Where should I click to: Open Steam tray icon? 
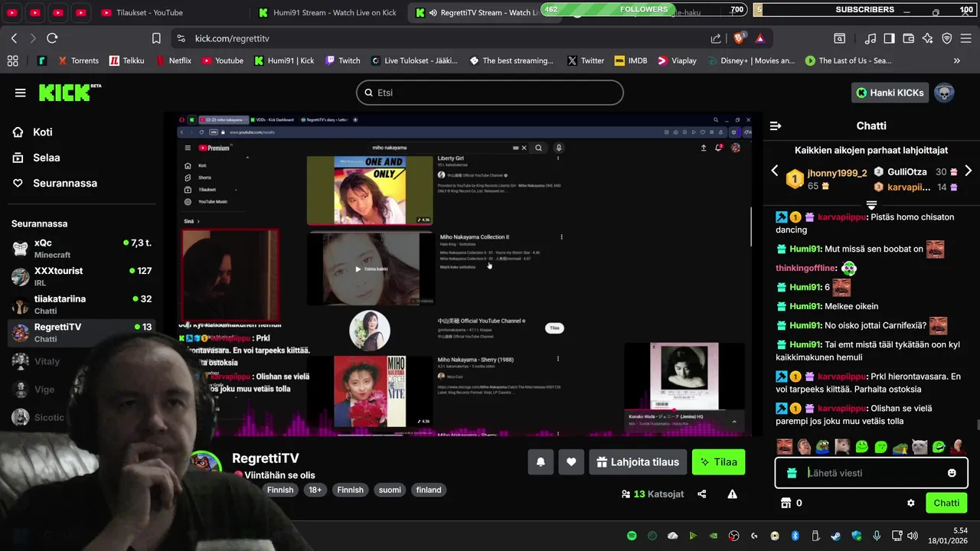835,536
